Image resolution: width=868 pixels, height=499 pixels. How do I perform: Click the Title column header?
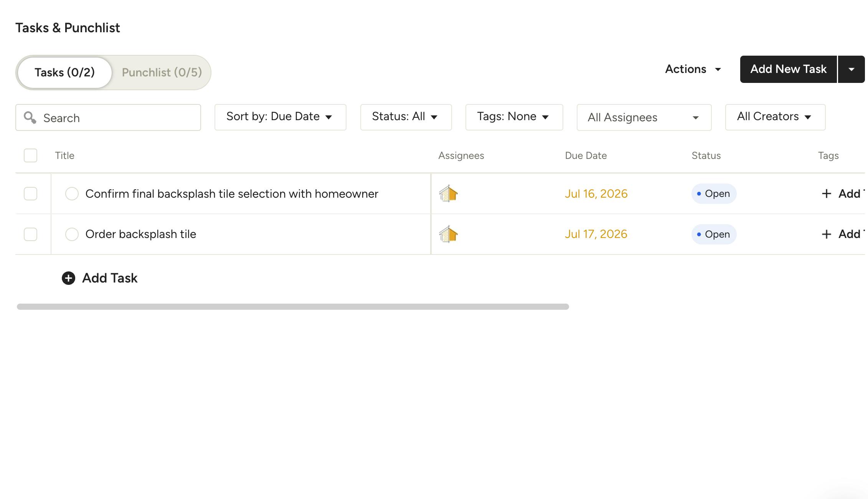point(64,155)
